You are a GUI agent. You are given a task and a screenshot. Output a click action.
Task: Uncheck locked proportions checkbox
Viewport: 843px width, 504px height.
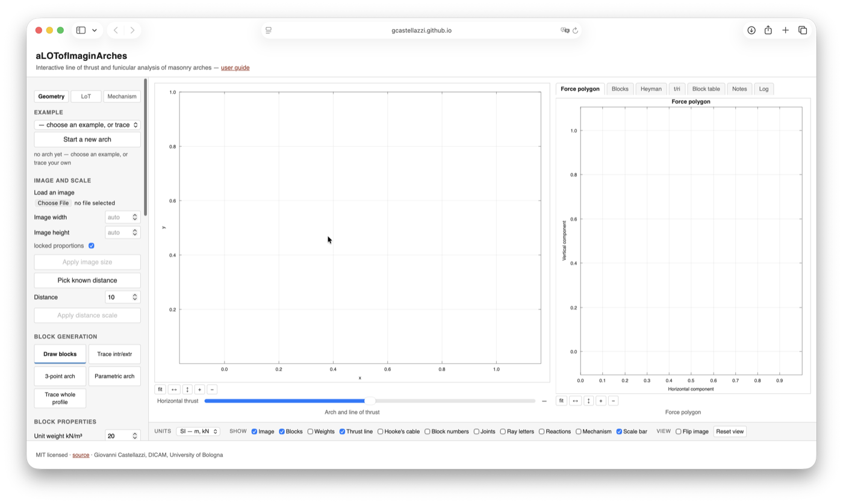[x=92, y=246]
